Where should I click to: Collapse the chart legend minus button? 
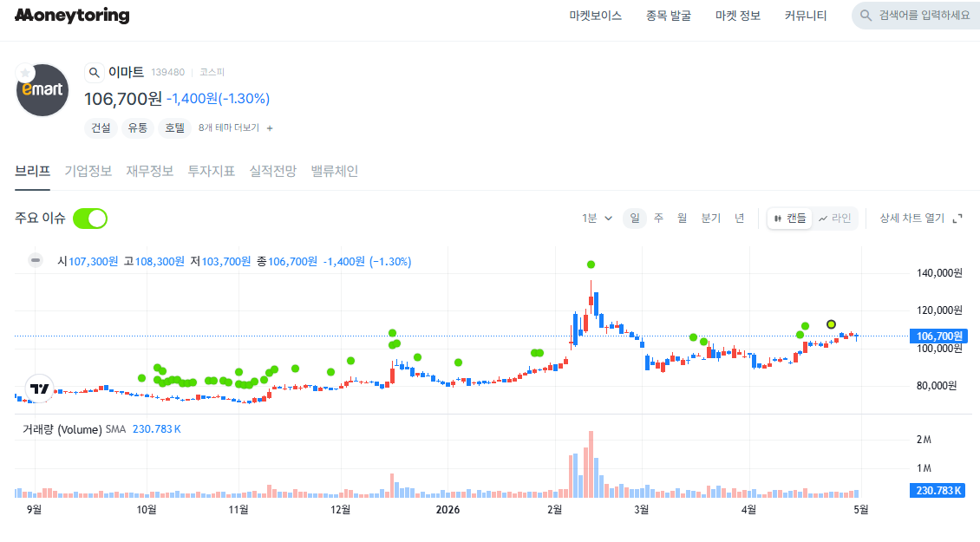[x=36, y=261]
